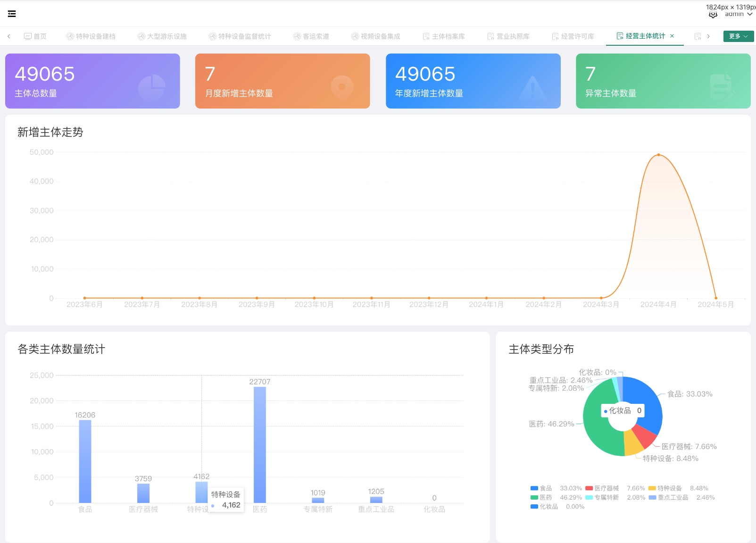
Task: Click the 专属特新: 2.08% pie label
Action: coord(556,388)
